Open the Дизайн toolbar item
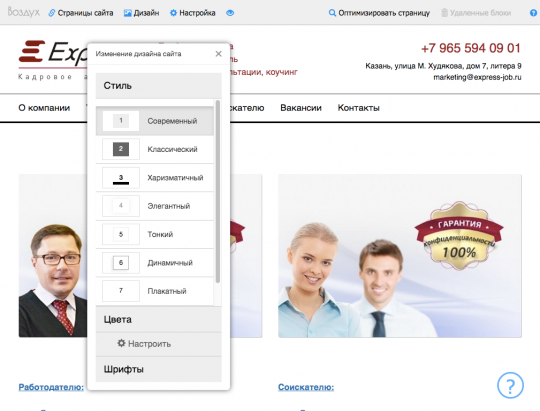The height and width of the screenshot is (411, 540). pyautogui.click(x=142, y=13)
